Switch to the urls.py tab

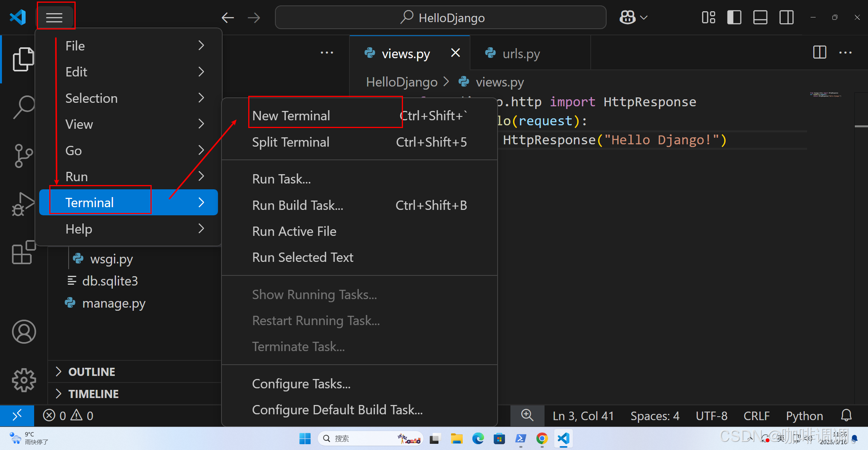point(521,54)
